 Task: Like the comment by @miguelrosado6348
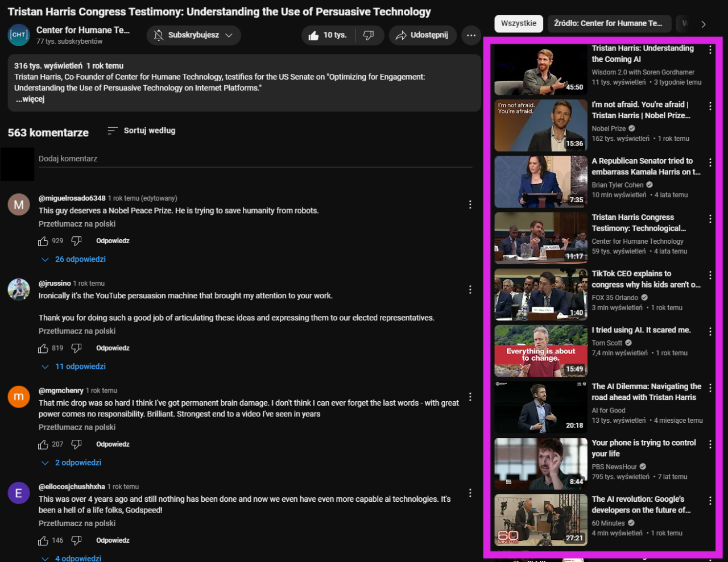[x=43, y=242]
